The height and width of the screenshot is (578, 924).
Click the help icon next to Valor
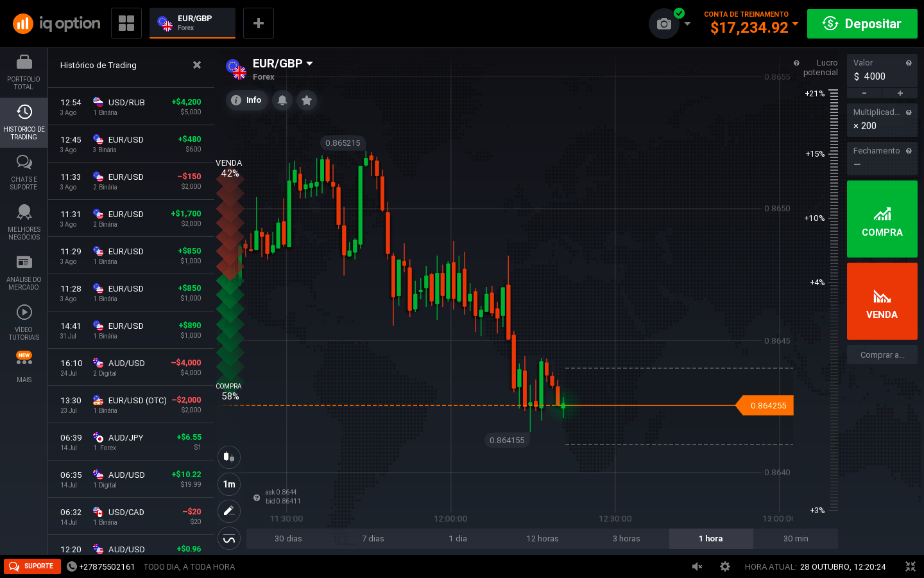[909, 63]
